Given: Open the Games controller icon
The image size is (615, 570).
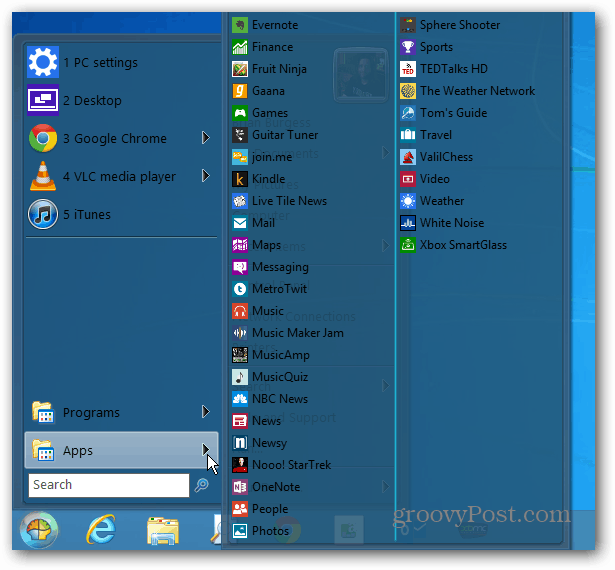Looking at the screenshot, I should [x=240, y=113].
